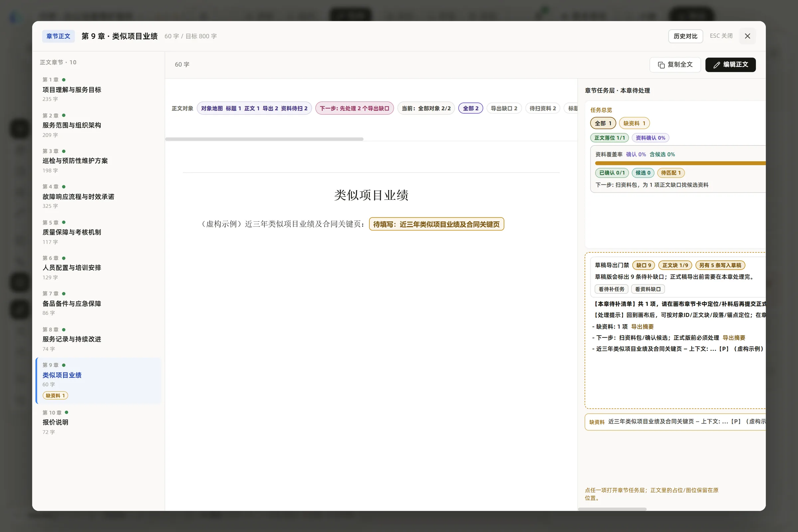The height and width of the screenshot is (532, 798).
Task: Select chapter 6 人员配置与培训安排
Action: [98, 267]
